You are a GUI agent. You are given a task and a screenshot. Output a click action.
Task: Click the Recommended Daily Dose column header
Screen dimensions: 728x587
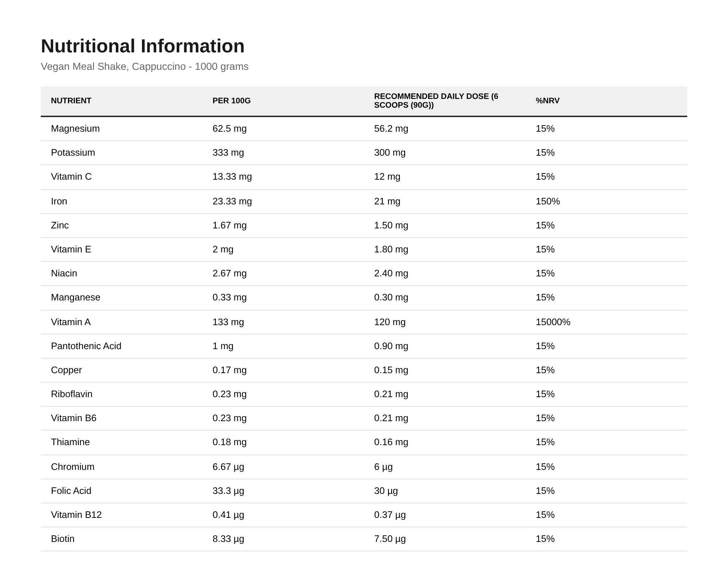pos(436,101)
